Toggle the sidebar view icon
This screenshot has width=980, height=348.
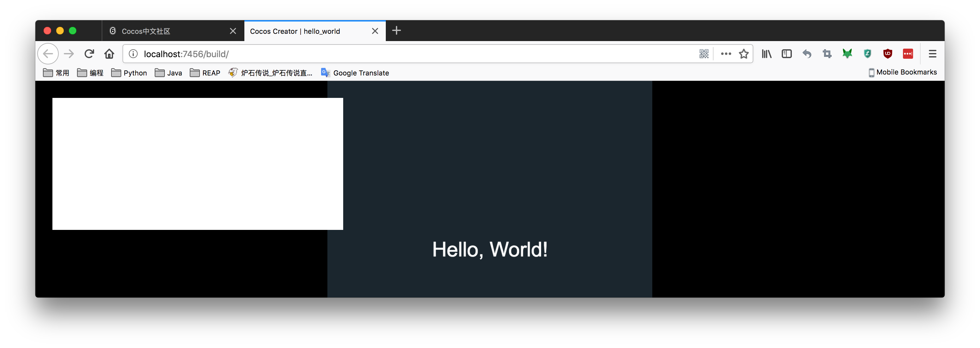(x=787, y=54)
